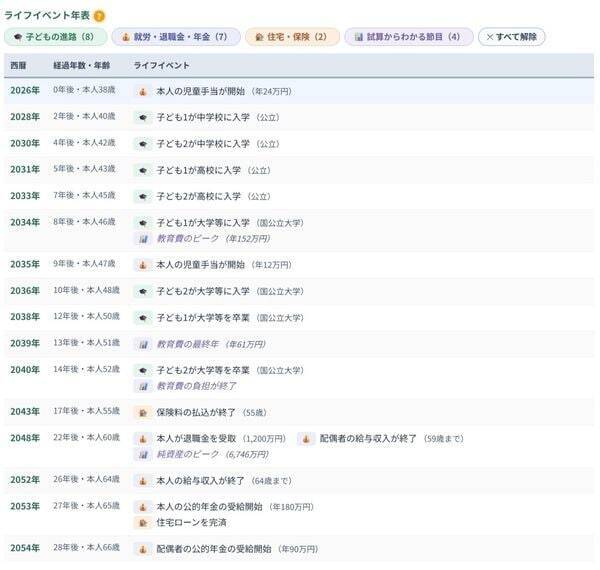Select the 2031年 year cell
Image resolution: width=600 pixels, height=570 pixels.
coord(25,169)
